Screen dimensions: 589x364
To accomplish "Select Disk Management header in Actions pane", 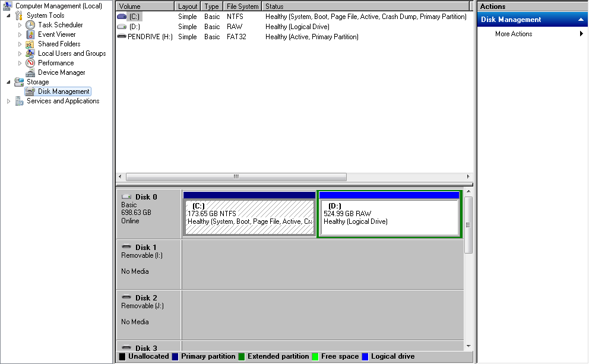I will (532, 20).
